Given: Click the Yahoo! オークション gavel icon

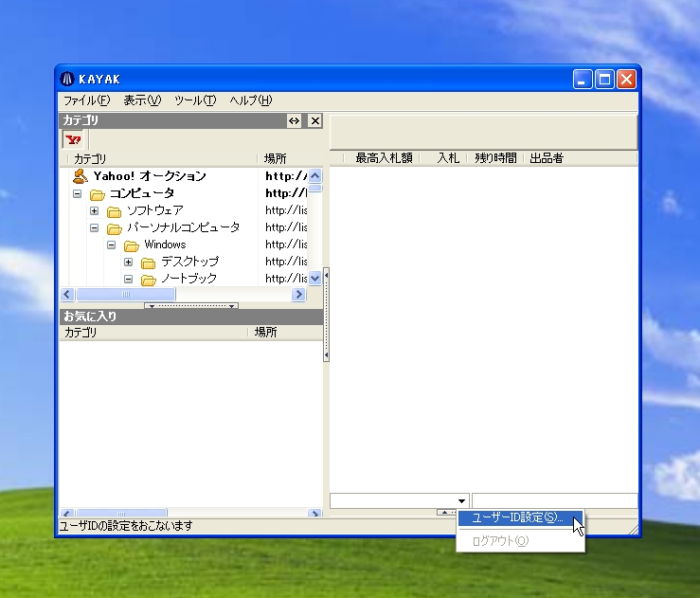Looking at the screenshot, I should click(80, 176).
